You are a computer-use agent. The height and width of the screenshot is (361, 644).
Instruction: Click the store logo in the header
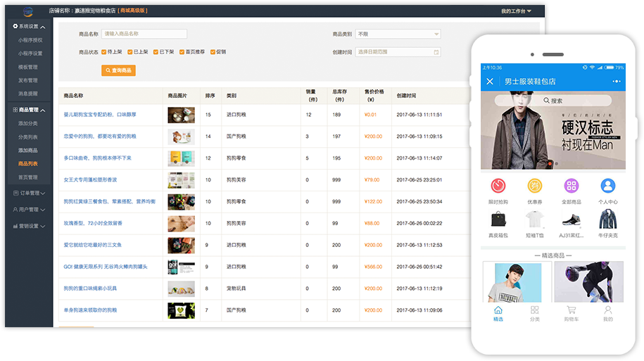tap(28, 11)
